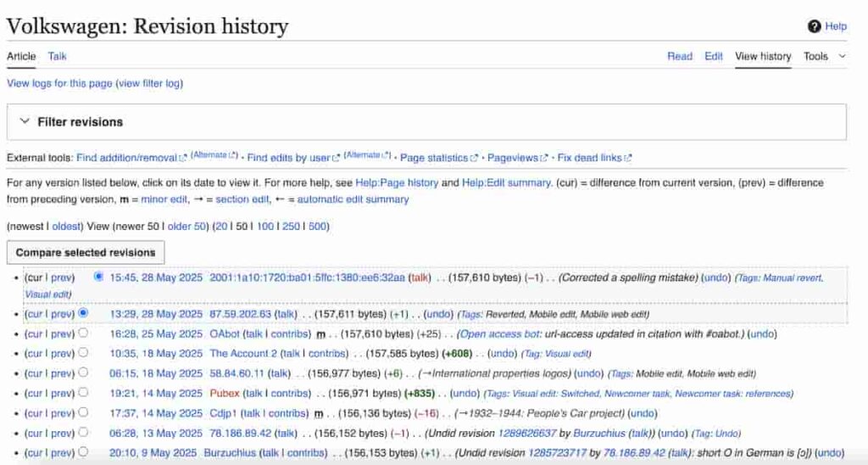
Task: Expand the Filter revisions section
Action: pyautogui.click(x=71, y=122)
